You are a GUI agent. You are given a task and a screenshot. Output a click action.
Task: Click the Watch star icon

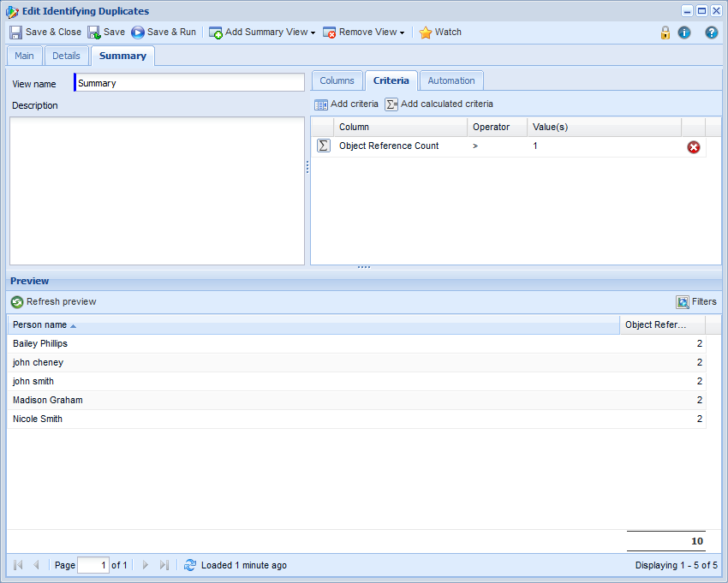[426, 32]
